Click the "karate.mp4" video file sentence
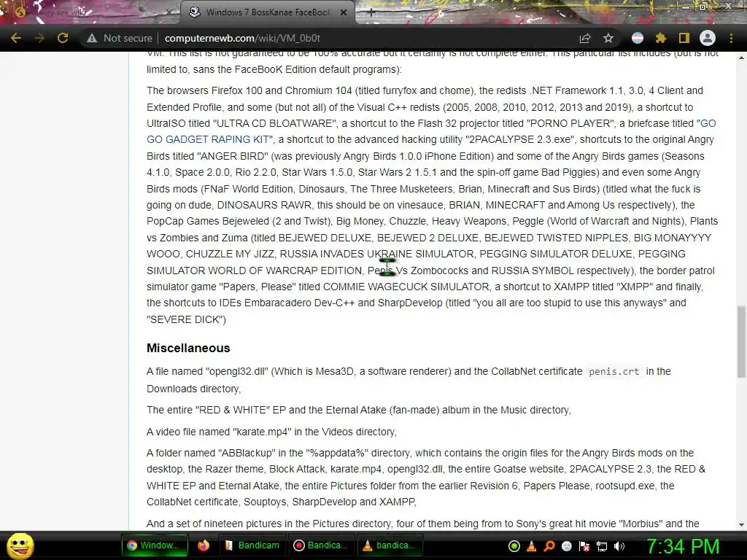Screen dimensions: 747x560 pos(271,432)
